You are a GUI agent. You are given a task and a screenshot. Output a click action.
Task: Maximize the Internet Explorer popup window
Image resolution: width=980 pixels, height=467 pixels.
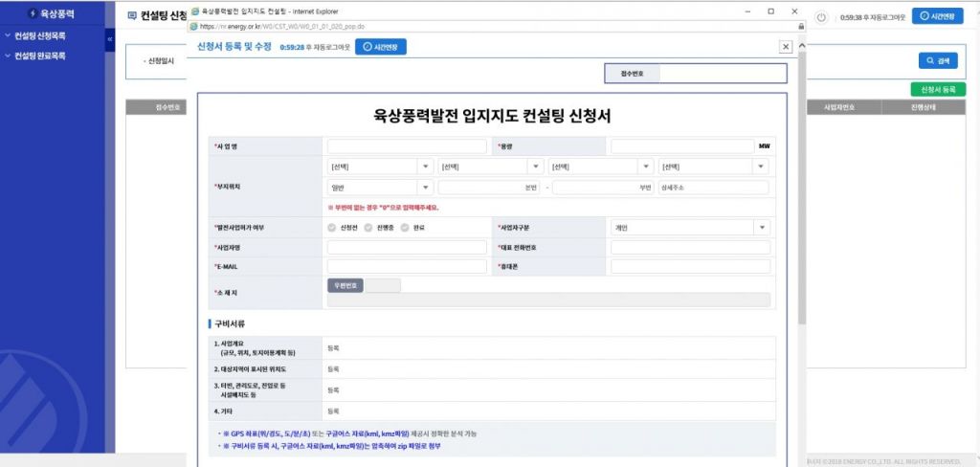pos(770,11)
